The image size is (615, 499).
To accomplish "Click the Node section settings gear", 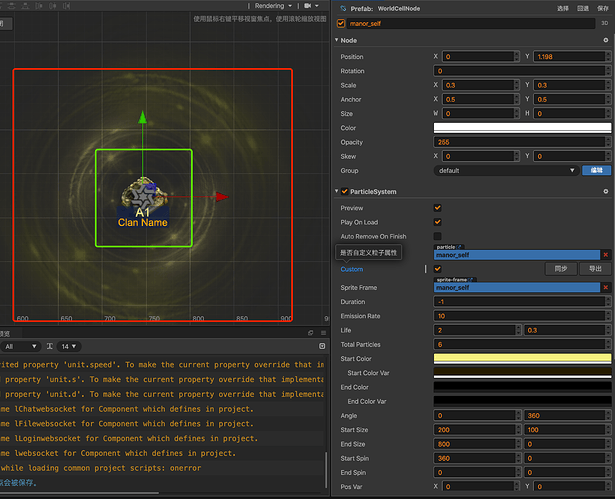I will coord(605,40).
